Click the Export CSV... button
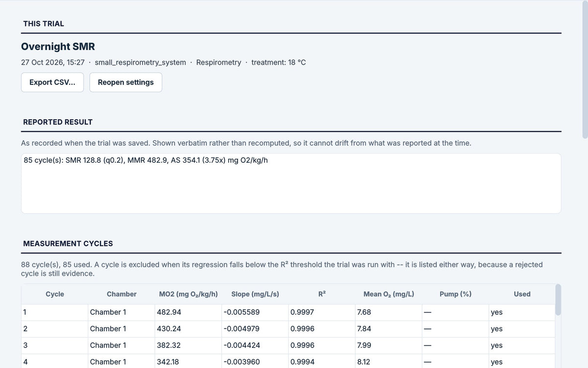 click(x=52, y=82)
